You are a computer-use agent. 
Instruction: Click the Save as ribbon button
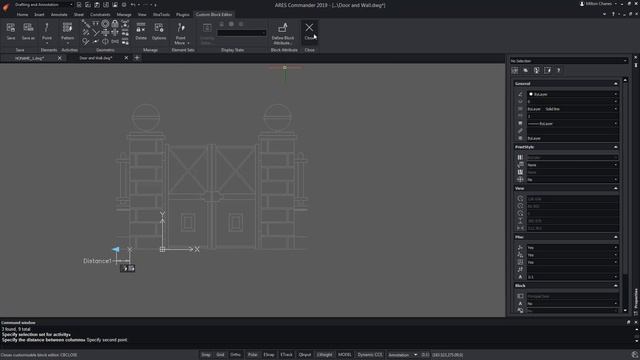28,31
